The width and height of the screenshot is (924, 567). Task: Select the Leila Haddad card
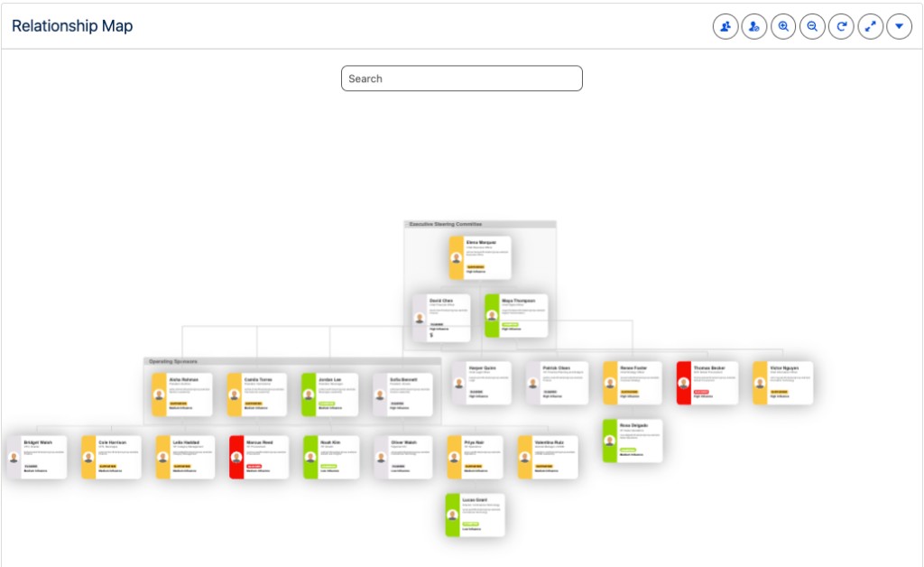[x=185, y=458]
